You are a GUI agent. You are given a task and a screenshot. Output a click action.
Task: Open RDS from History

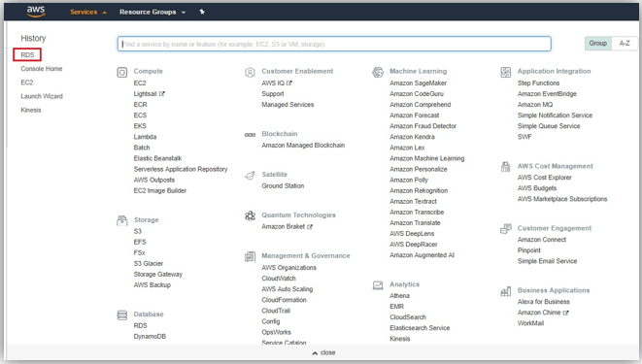27,54
